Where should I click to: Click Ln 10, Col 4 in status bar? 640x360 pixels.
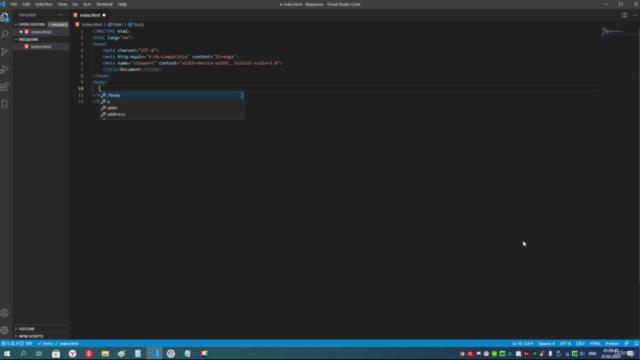522,344
